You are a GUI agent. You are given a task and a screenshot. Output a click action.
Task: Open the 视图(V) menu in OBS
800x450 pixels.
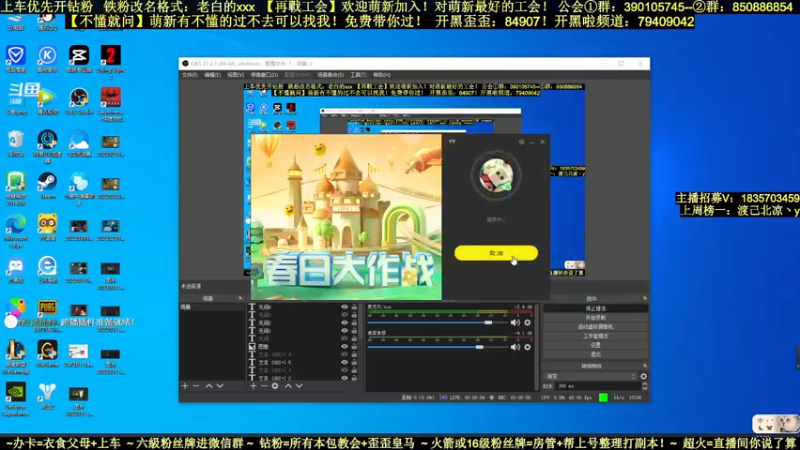235,75
